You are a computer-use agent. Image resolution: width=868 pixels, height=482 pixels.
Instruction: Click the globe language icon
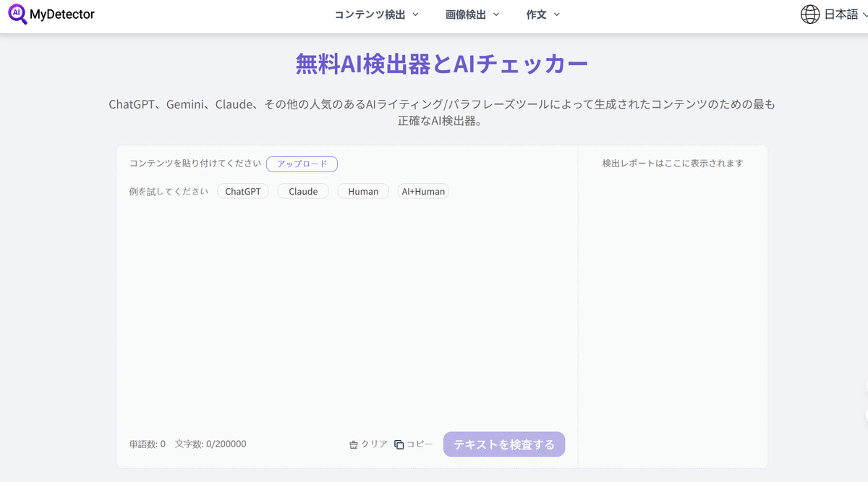809,14
